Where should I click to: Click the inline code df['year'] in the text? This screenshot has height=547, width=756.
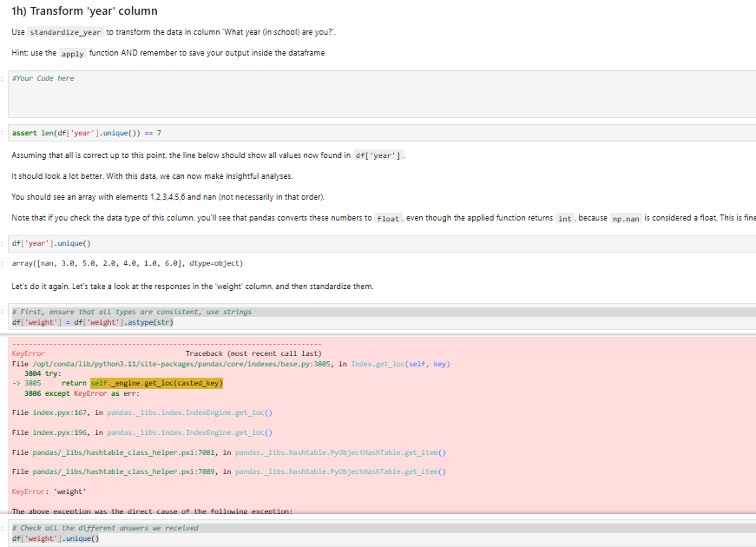(x=378, y=155)
